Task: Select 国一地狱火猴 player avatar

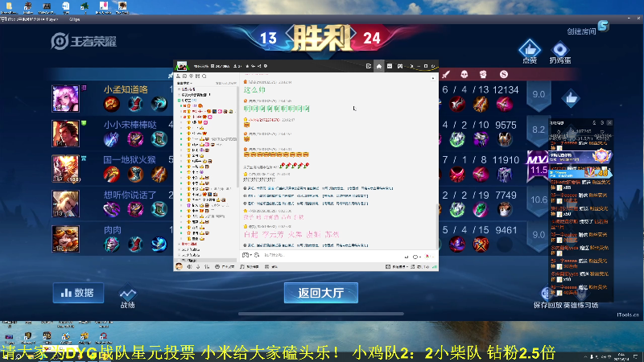Action: (65, 169)
